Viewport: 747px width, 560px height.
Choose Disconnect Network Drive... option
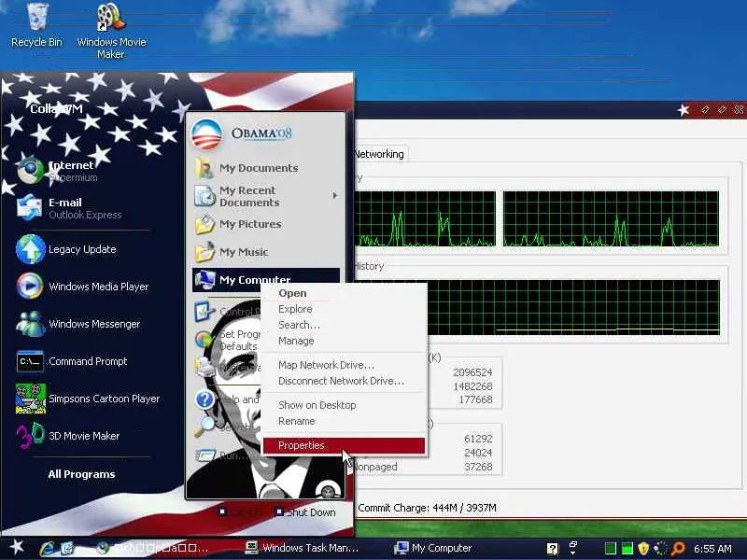[x=343, y=381]
